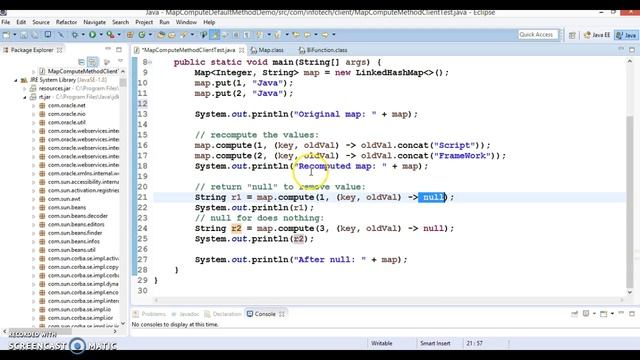Click Open Console icon in Console view
The image size is (640, 360).
(x=604, y=313)
